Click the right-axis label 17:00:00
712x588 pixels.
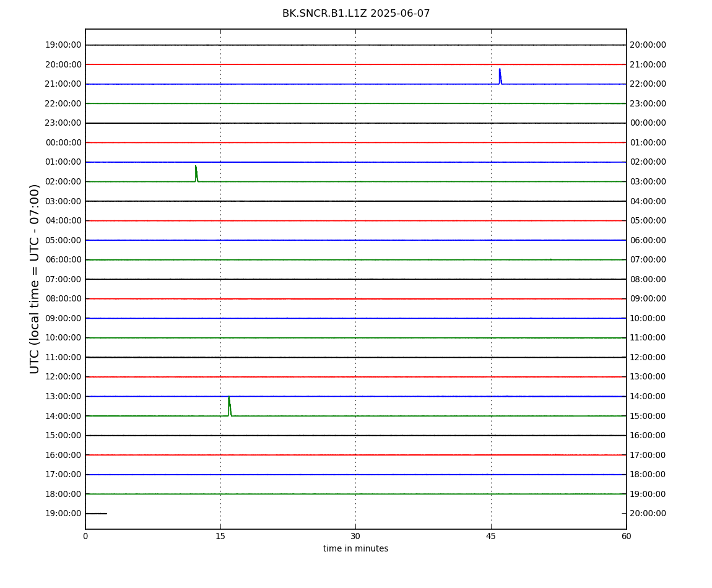point(648,455)
